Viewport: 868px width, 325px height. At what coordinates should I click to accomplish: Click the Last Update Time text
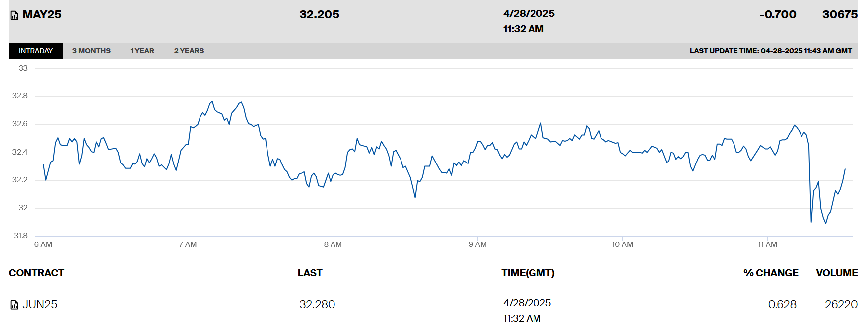click(770, 51)
